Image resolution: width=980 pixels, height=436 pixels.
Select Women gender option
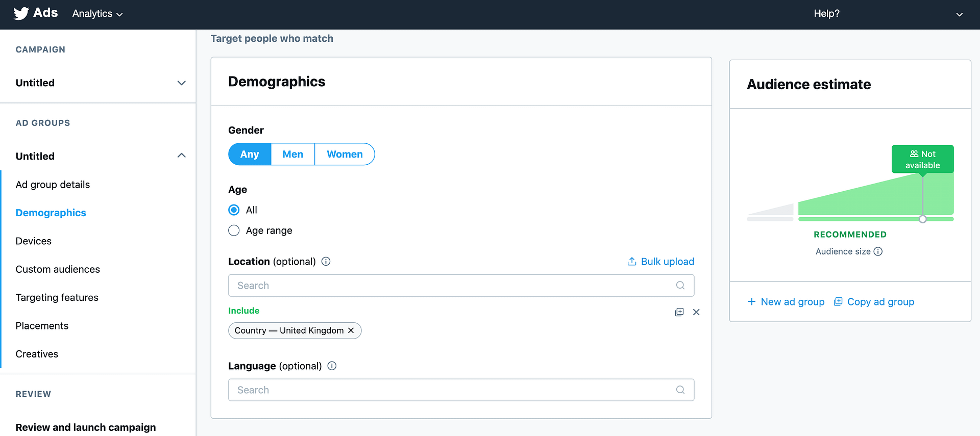345,154
